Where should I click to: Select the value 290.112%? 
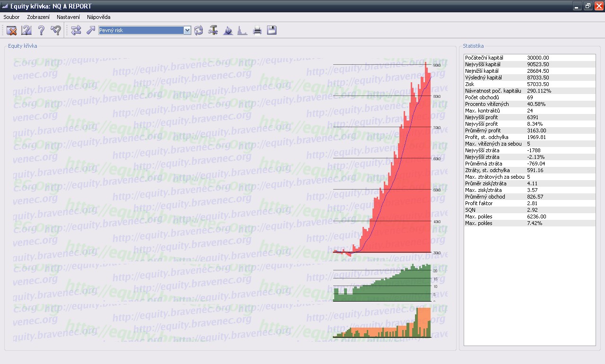click(x=539, y=91)
